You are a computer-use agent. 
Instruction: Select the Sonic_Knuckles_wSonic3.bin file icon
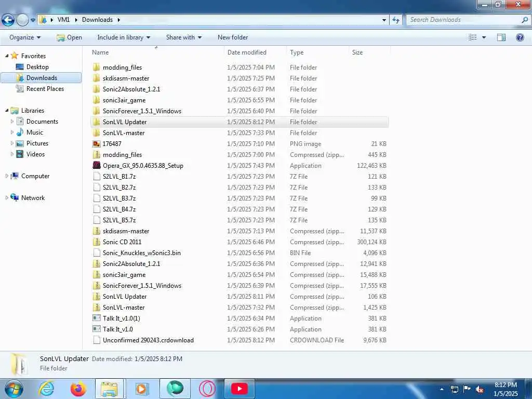[x=96, y=253]
